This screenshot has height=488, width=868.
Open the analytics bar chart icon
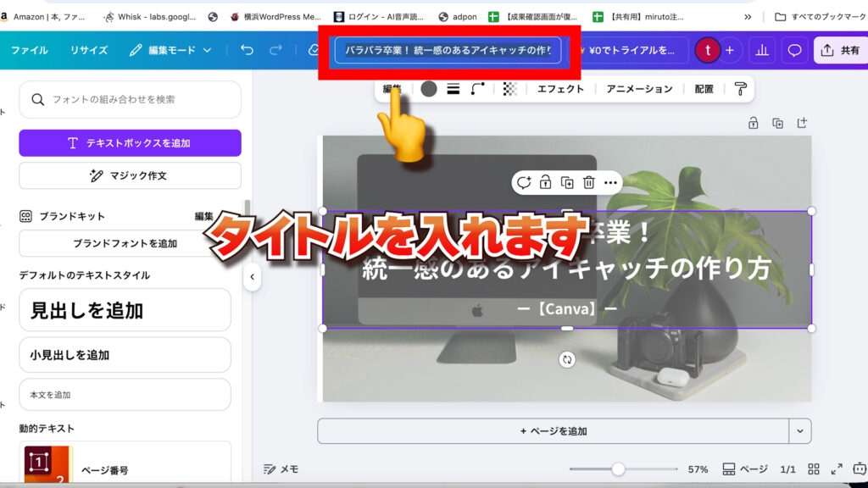pos(762,50)
